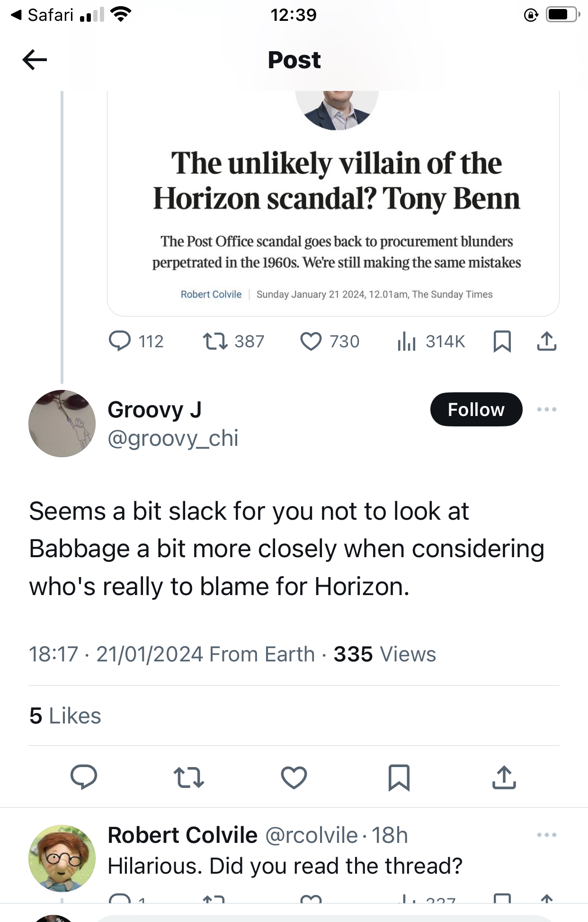The width and height of the screenshot is (588, 922).
Task: Tap the back arrow in the header
Action: pos(35,60)
